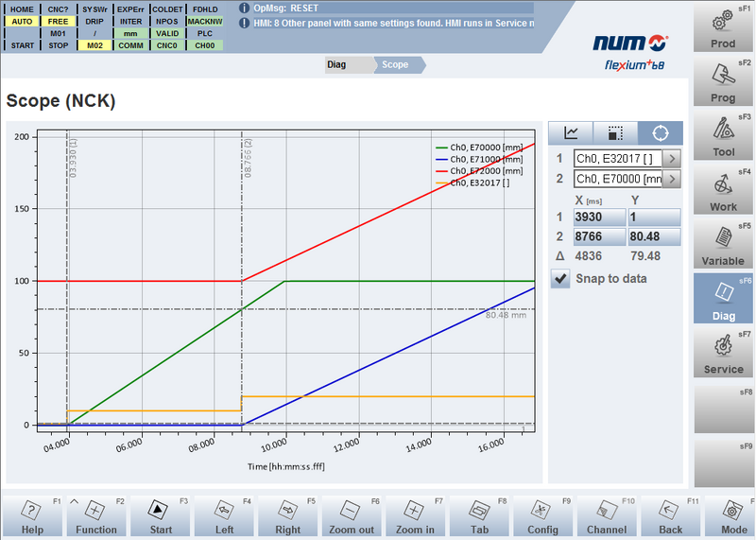Select the zoom-region selection button

(615, 133)
